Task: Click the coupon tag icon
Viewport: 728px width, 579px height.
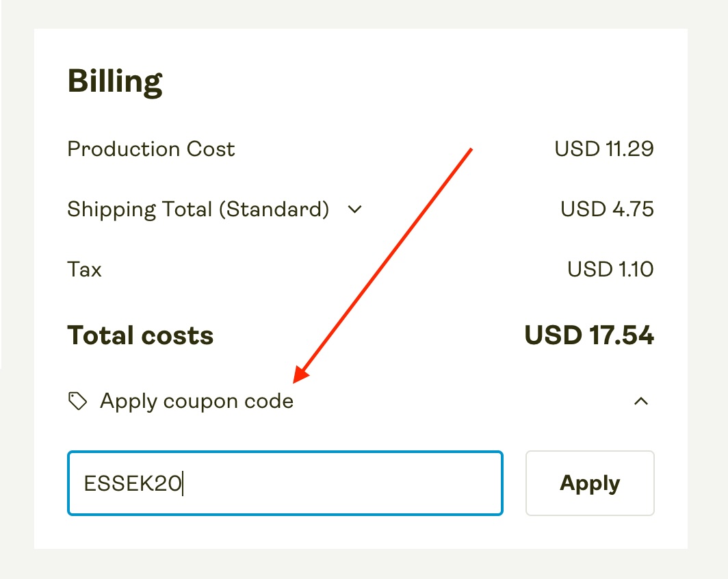Action: point(77,401)
